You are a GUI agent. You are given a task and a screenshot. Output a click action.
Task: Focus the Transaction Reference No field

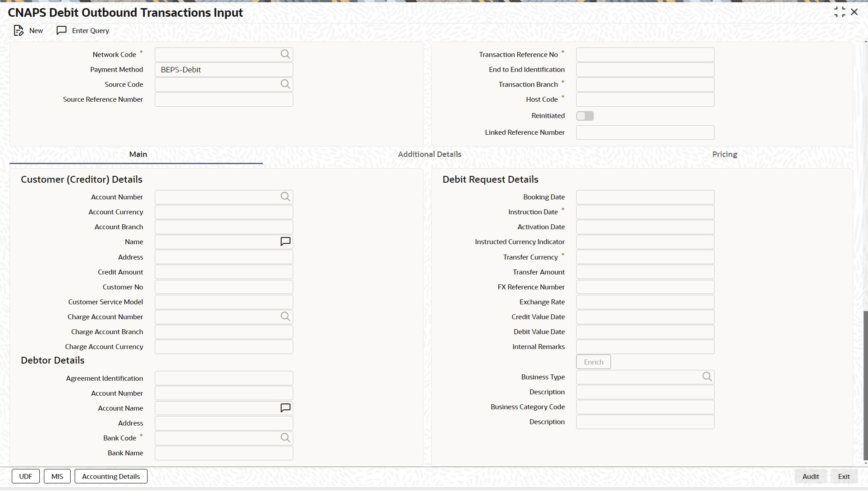click(x=645, y=55)
